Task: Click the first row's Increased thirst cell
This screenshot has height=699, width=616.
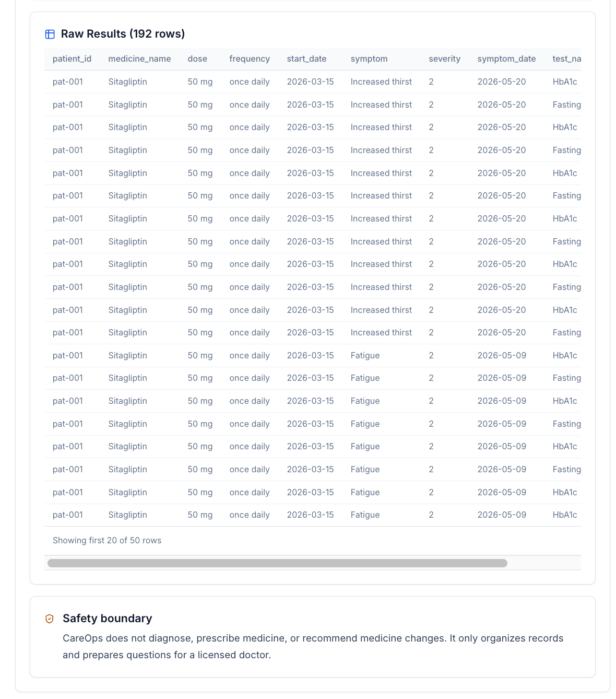Action: click(381, 82)
